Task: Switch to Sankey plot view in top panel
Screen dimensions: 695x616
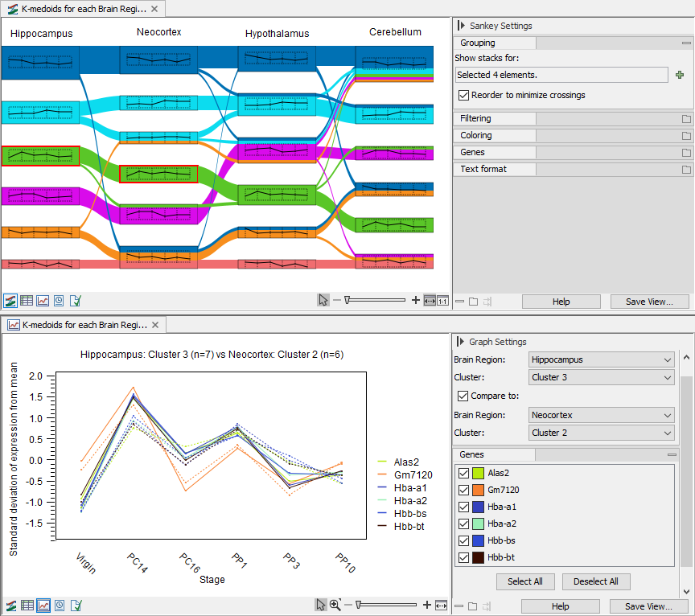Action: click(10, 301)
